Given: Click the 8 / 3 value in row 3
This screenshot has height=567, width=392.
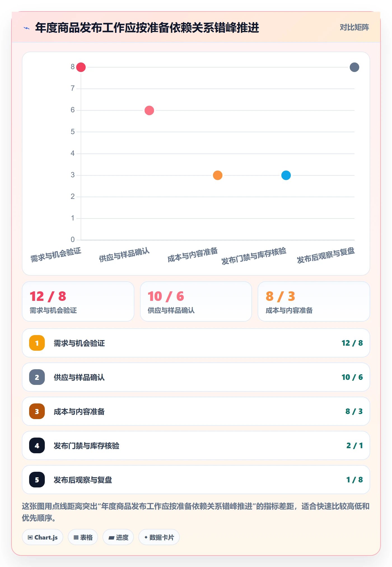Looking at the screenshot, I should [x=354, y=411].
